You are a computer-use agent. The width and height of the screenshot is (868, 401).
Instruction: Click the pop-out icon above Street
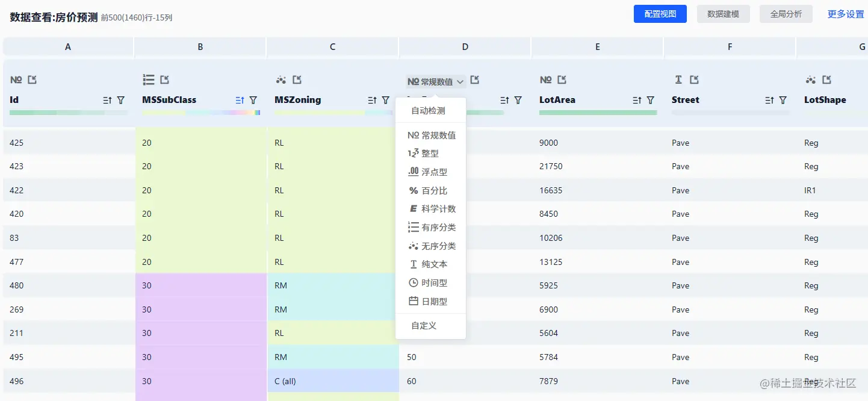[x=694, y=79]
